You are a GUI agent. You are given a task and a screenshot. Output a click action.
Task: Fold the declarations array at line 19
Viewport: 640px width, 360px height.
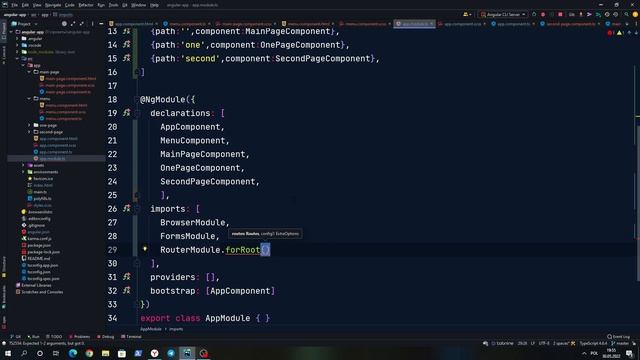(x=137, y=113)
